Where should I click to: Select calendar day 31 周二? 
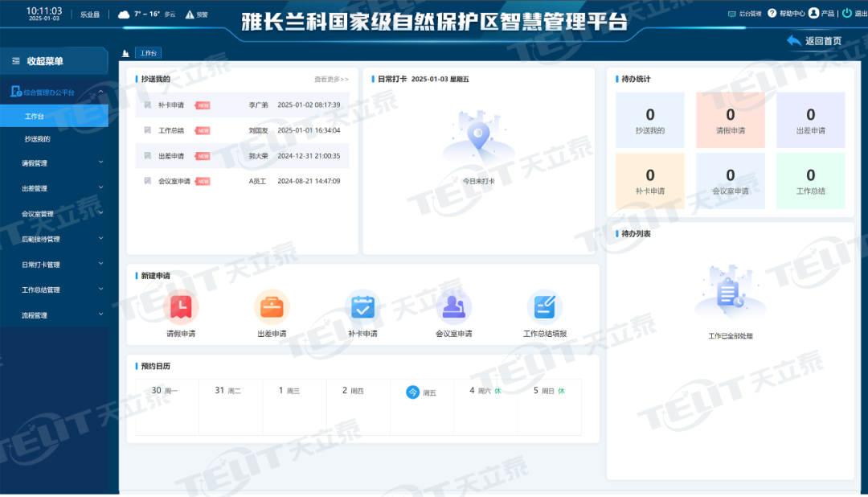point(231,407)
